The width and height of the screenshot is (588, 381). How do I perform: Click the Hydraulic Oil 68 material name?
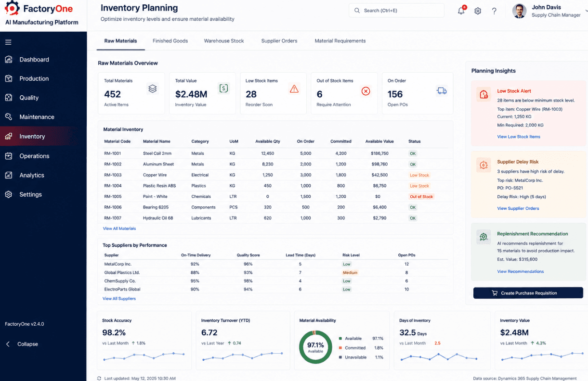(158, 218)
